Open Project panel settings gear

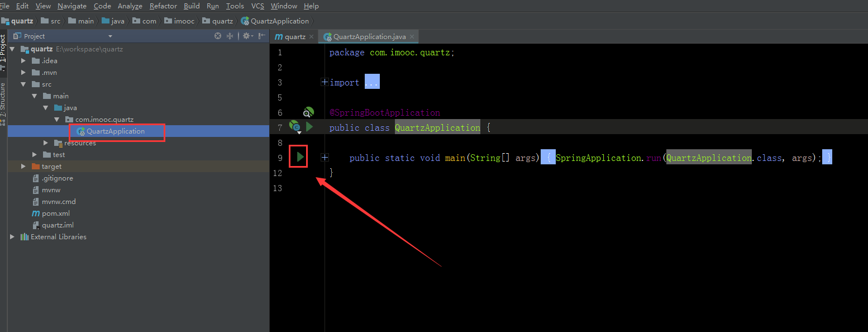click(246, 36)
